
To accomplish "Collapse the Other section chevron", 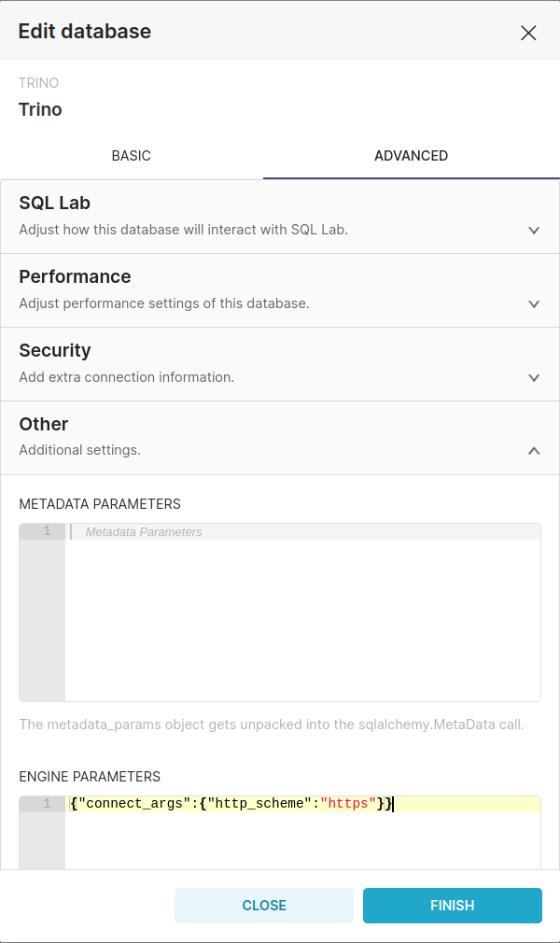I will coord(534,451).
